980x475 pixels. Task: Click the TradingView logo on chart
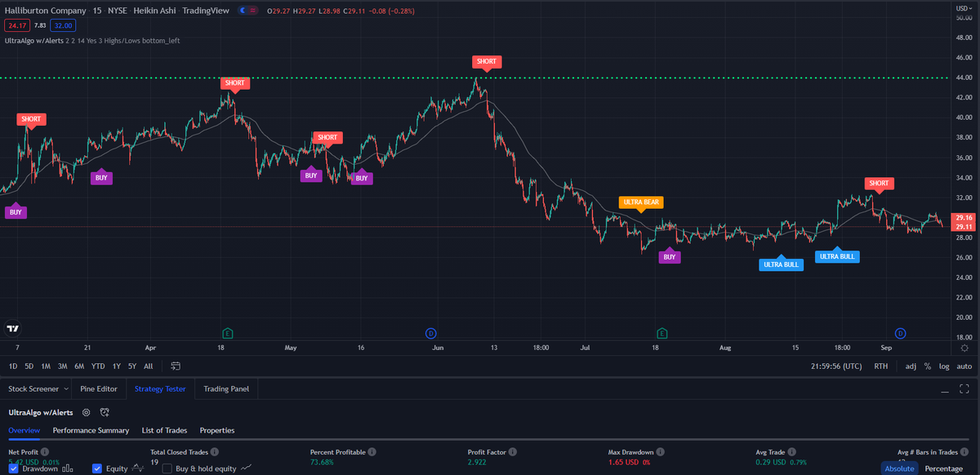pyautogui.click(x=12, y=330)
